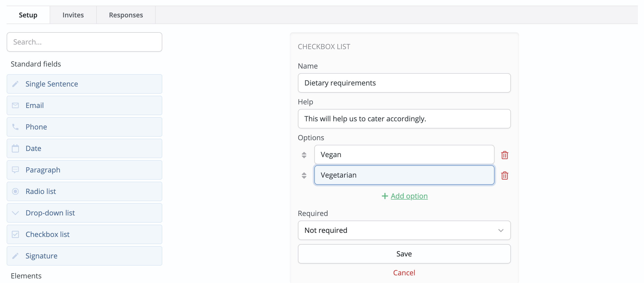Viewport: 644px width, 283px height.
Task: Click the Radio list circle icon
Action: coord(16,191)
